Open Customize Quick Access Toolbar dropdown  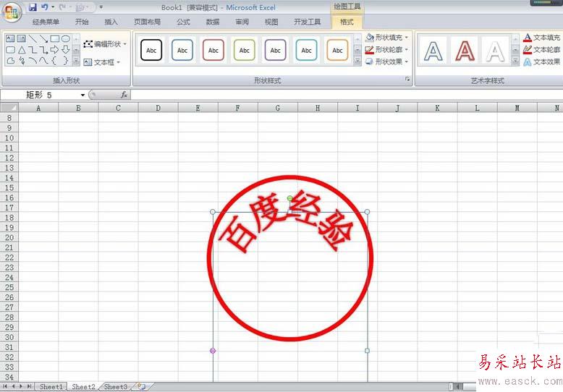[101, 7]
